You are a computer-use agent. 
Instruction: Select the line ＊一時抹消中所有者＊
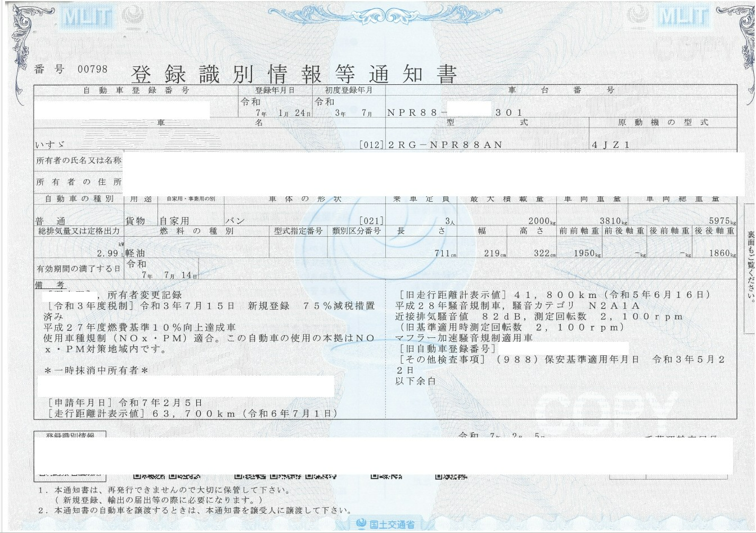point(97,371)
